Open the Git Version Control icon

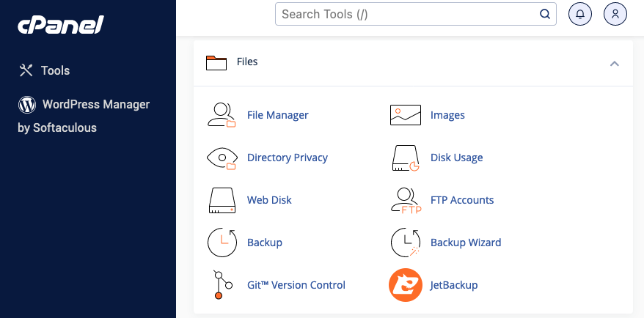[x=222, y=285]
